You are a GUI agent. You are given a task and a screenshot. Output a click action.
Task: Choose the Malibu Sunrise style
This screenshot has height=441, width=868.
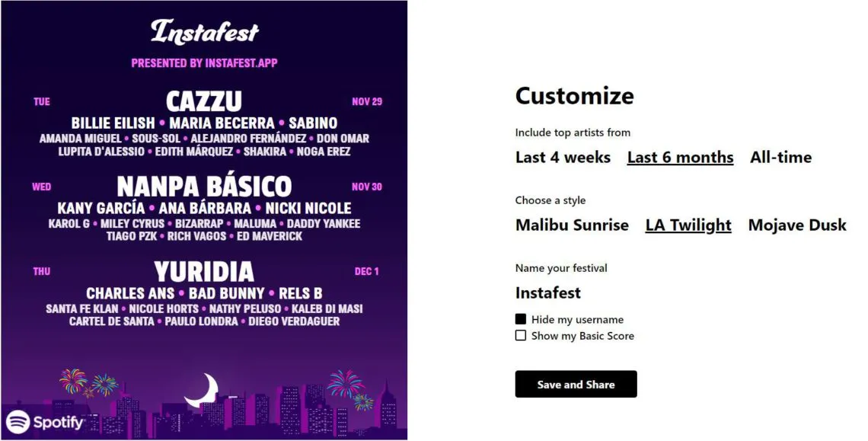572,225
